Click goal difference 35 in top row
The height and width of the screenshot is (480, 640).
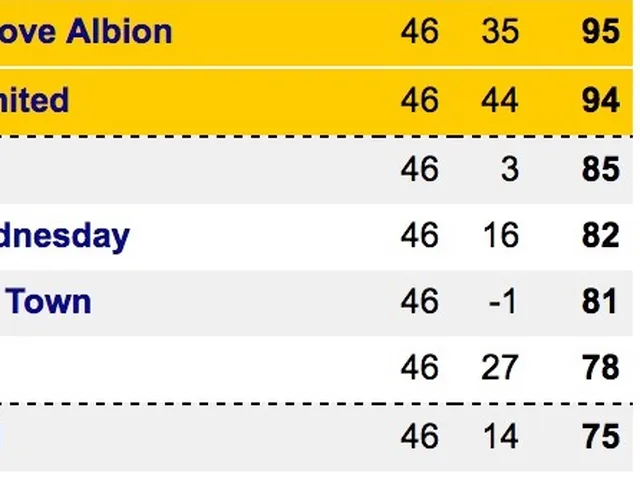coord(498,31)
